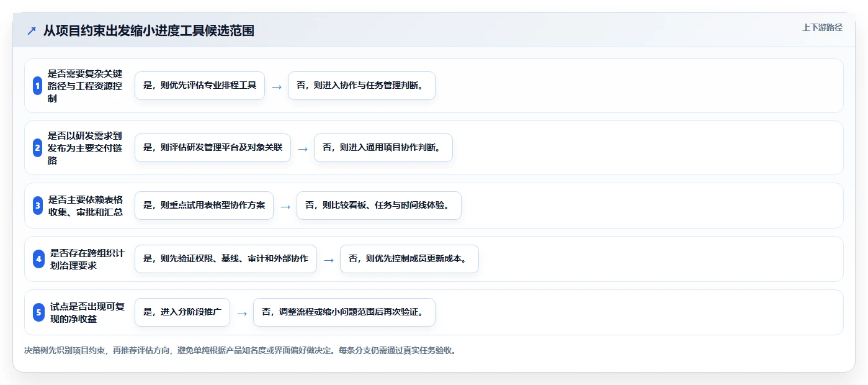Click question 试点是否出现可复现的净收益

click(x=87, y=312)
